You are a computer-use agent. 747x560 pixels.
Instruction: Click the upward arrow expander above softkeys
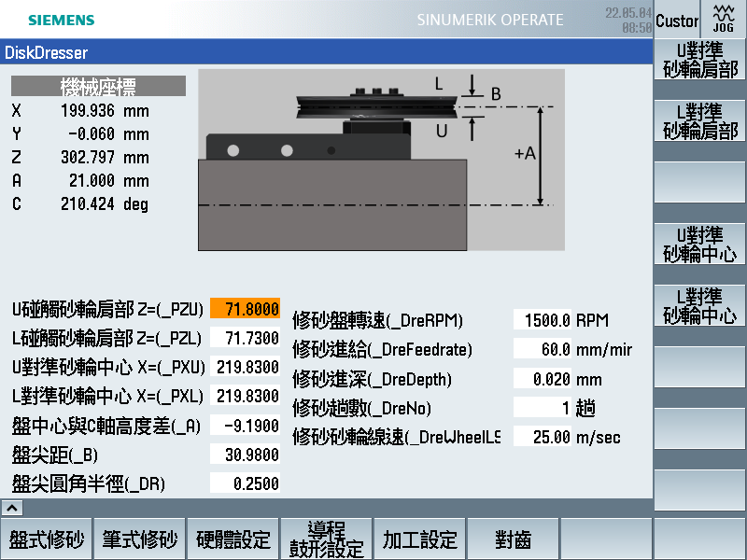click(12, 508)
